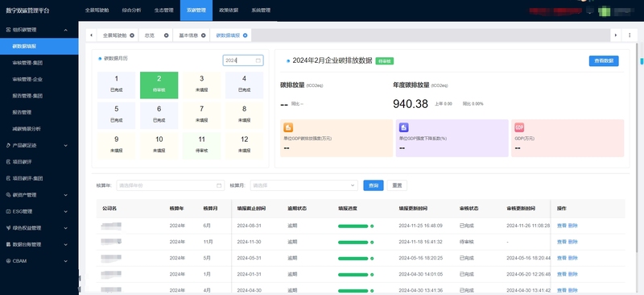
Task: Switch to the 总览 page tab
Action: 150,35
